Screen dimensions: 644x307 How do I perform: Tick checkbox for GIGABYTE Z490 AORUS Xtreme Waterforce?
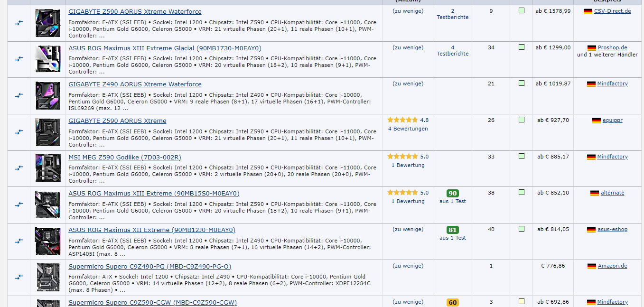click(522, 83)
